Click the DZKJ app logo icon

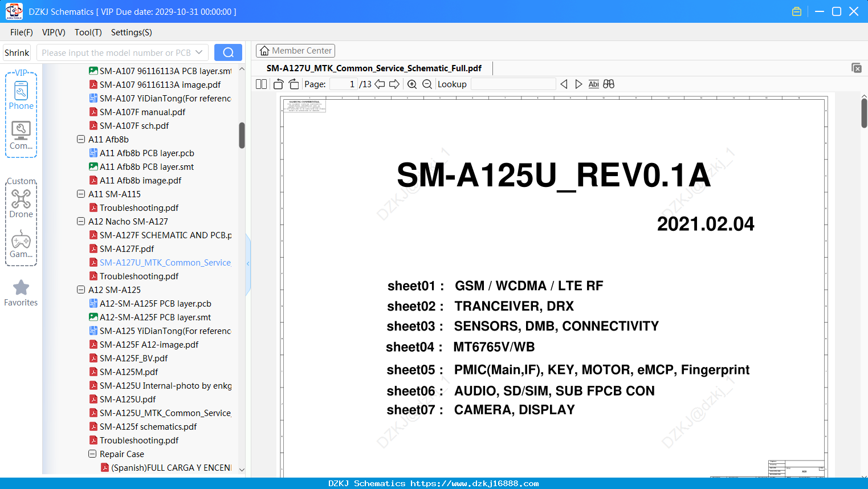point(14,11)
